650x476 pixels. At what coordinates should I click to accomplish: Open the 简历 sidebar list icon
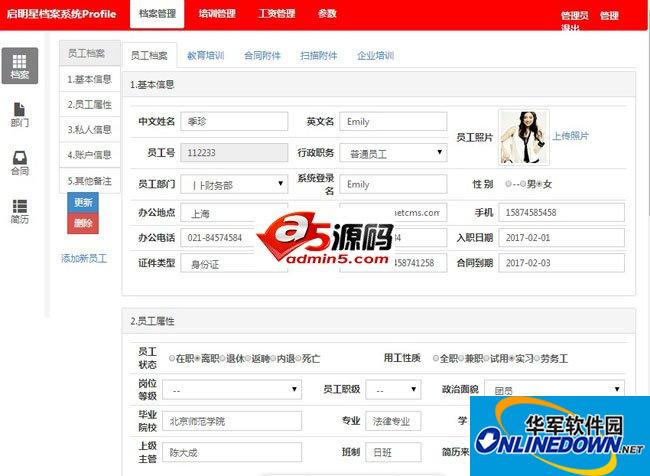click(19, 211)
